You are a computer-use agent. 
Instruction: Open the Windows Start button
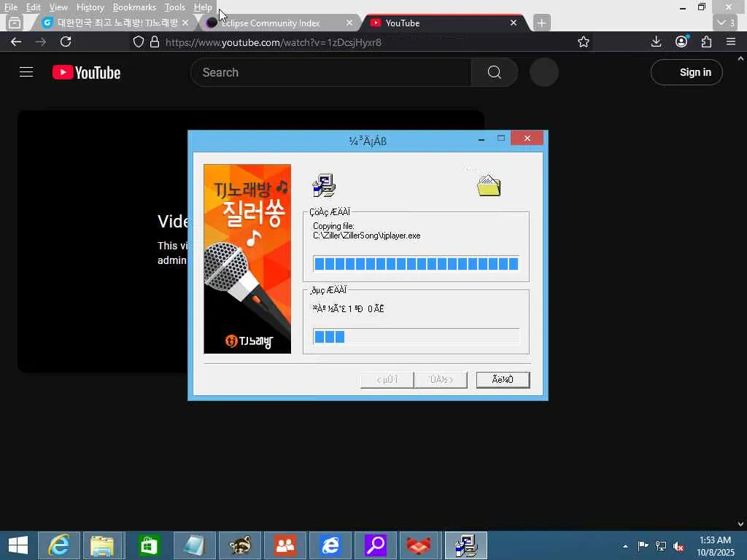(18, 545)
